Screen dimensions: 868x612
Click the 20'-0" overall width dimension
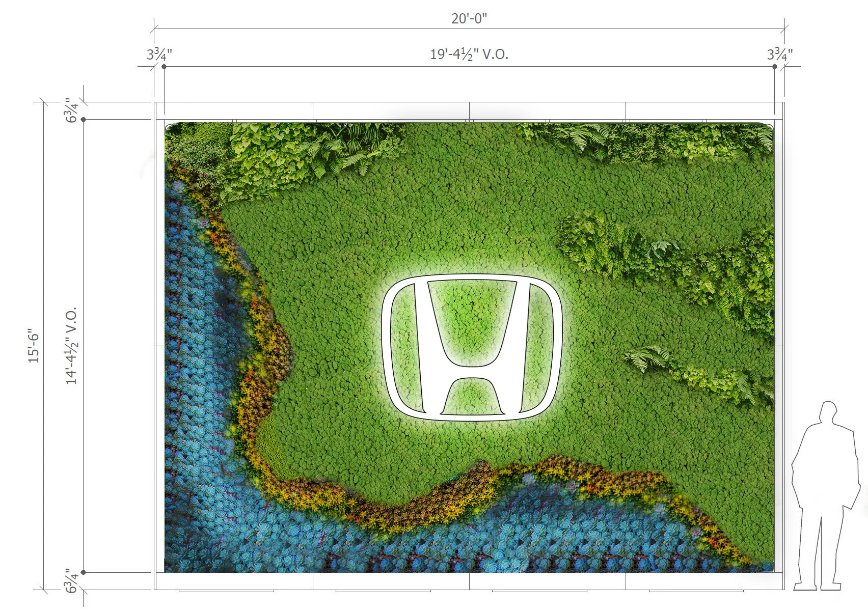[469, 18]
